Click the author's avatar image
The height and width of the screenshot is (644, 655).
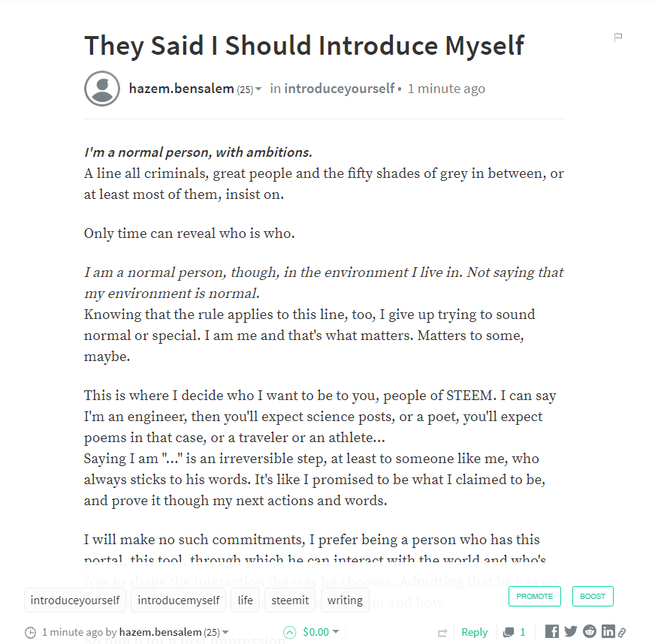click(x=101, y=88)
